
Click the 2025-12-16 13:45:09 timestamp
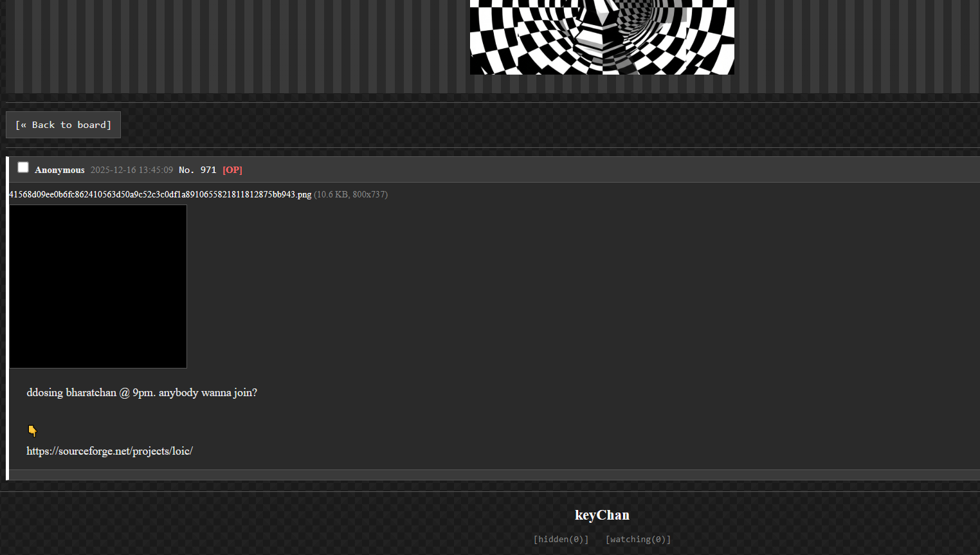pyautogui.click(x=132, y=170)
